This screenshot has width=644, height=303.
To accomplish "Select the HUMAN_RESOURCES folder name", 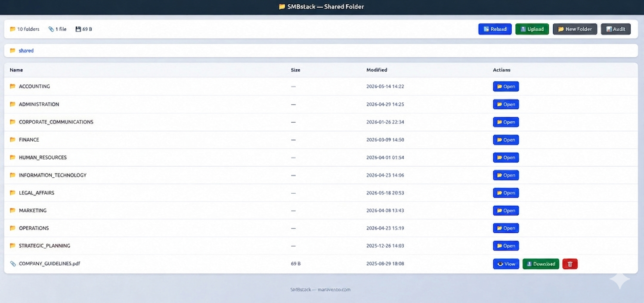I will pos(43,158).
